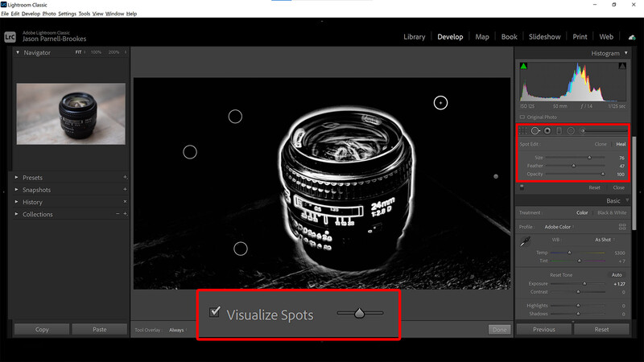Switch to the Slideshow module

544,37
